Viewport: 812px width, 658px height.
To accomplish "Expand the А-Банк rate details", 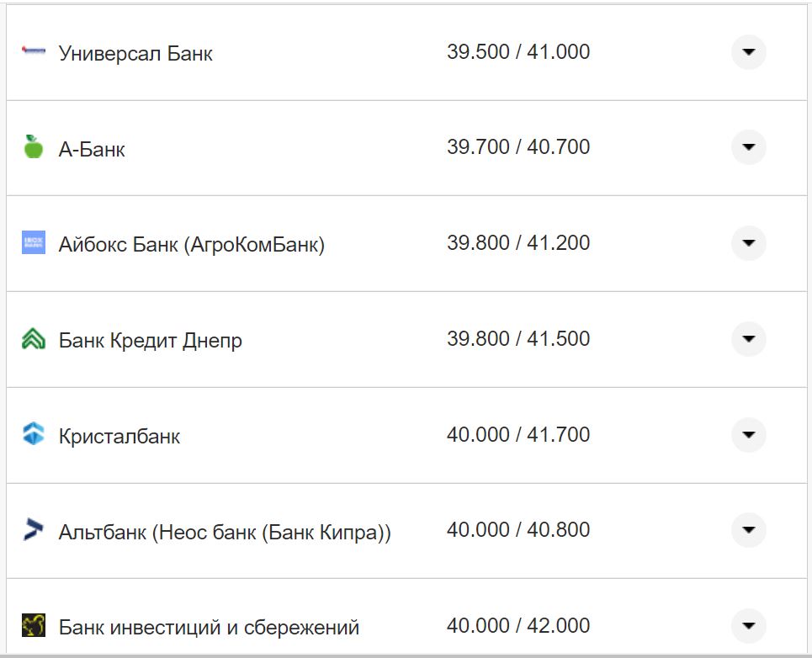I will (748, 147).
